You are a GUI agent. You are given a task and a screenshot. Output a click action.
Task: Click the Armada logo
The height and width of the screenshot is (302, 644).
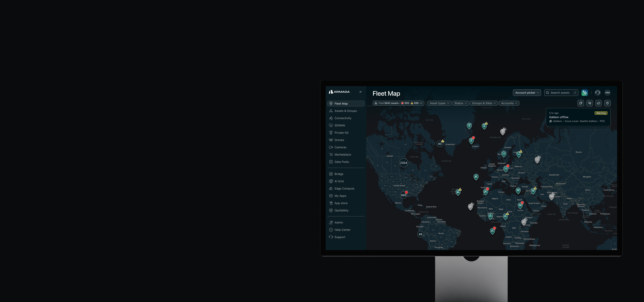click(x=339, y=92)
